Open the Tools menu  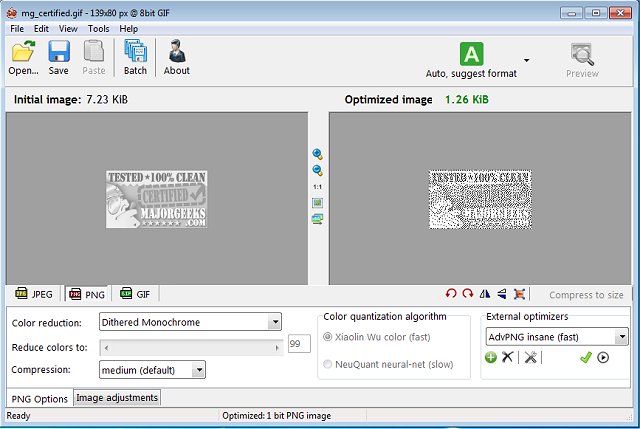click(98, 29)
